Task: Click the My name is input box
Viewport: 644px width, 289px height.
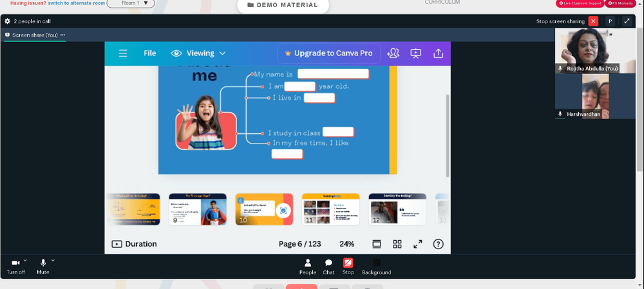Action: (x=333, y=74)
